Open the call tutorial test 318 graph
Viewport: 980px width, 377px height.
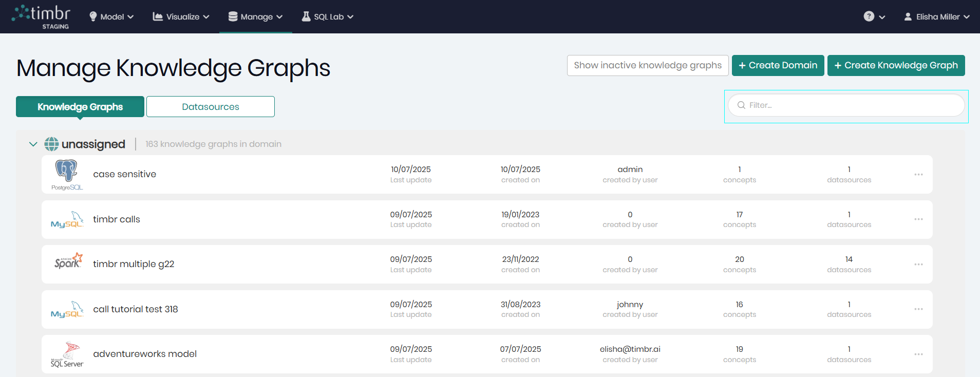click(136, 309)
